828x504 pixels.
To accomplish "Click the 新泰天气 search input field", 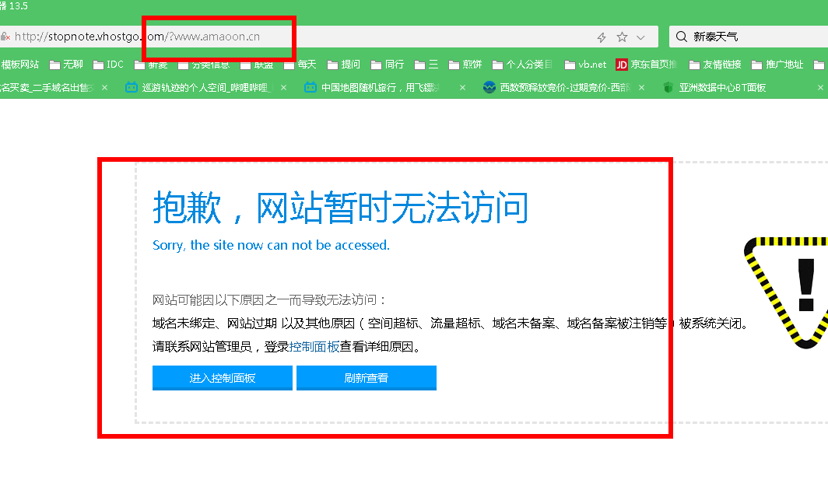I will coord(739,36).
